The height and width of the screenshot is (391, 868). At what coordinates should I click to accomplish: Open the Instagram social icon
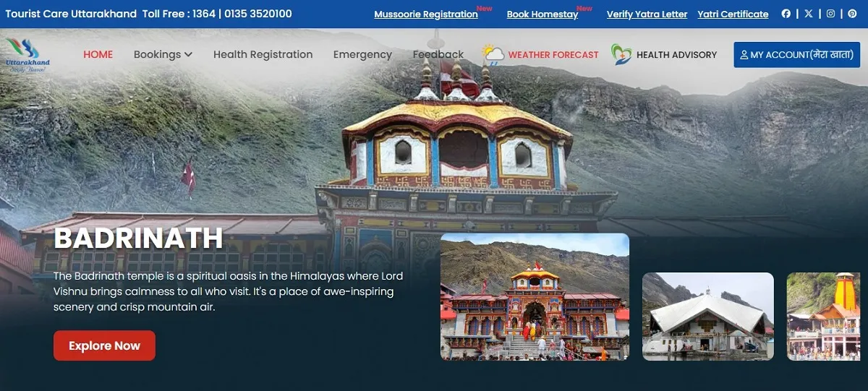(830, 14)
